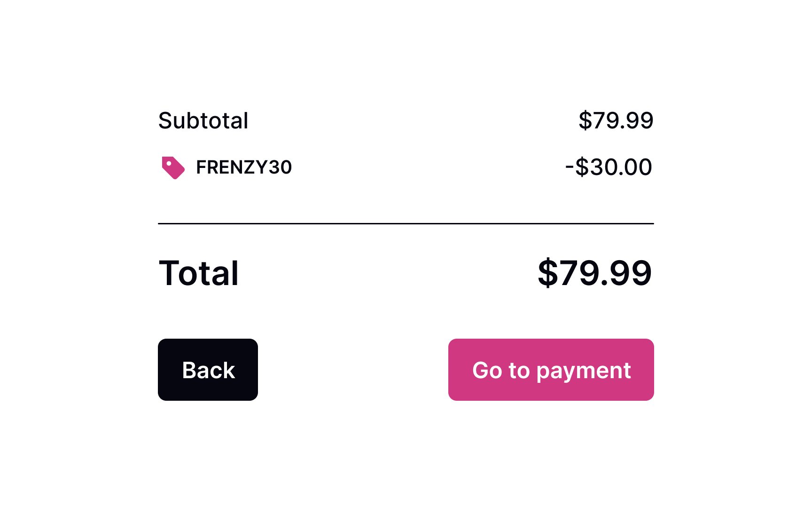Click the subtotal amount $79.99
Image resolution: width=812 pixels, height=508 pixels.
click(x=616, y=120)
